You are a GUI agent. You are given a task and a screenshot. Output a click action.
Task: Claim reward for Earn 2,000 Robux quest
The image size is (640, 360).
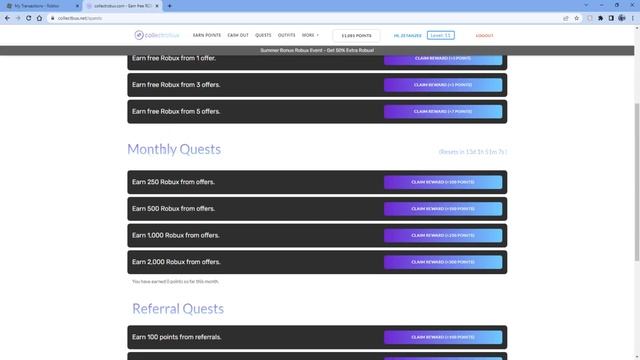pyautogui.click(x=443, y=262)
